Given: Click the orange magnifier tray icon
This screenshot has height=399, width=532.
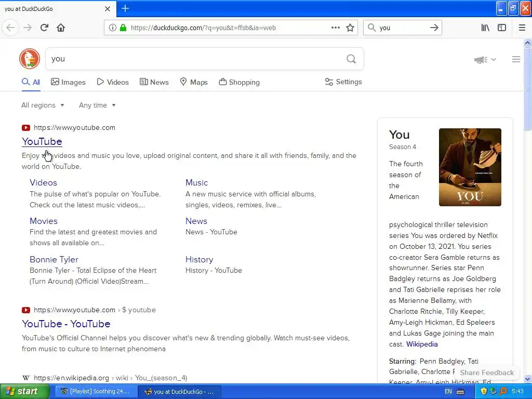Looking at the screenshot, I should pyautogui.click(x=503, y=392).
